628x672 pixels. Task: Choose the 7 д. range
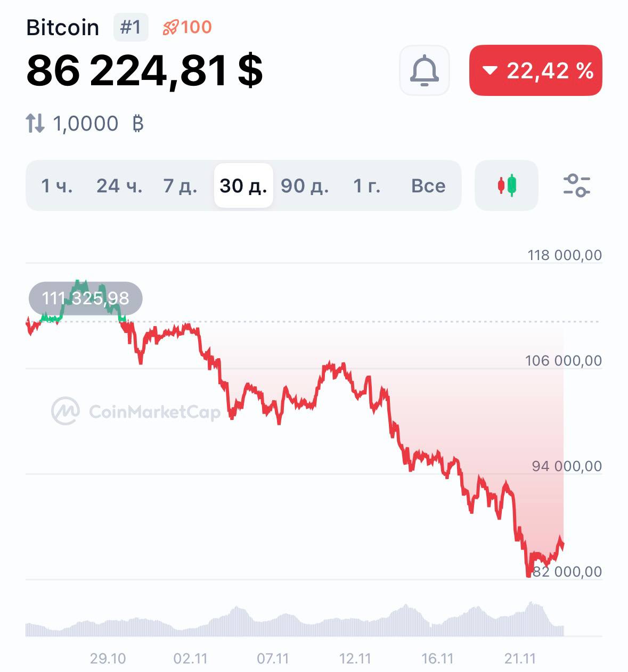(180, 185)
